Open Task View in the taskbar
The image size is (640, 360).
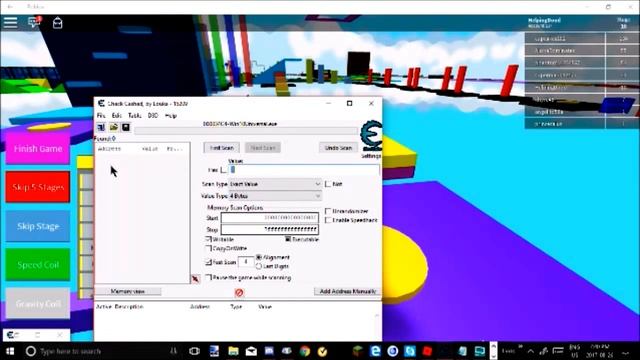tap(195, 351)
